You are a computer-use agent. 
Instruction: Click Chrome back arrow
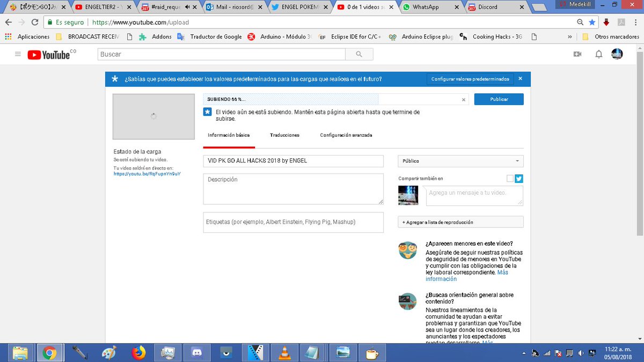[x=9, y=23]
